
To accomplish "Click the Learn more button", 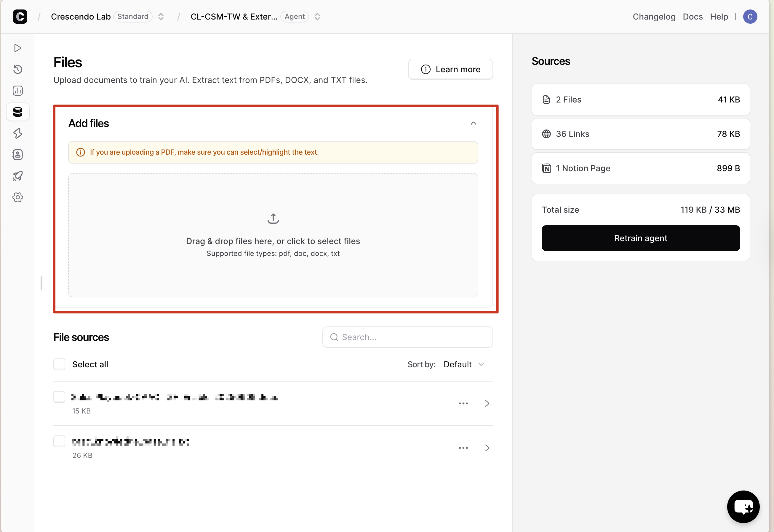I will tap(450, 69).
